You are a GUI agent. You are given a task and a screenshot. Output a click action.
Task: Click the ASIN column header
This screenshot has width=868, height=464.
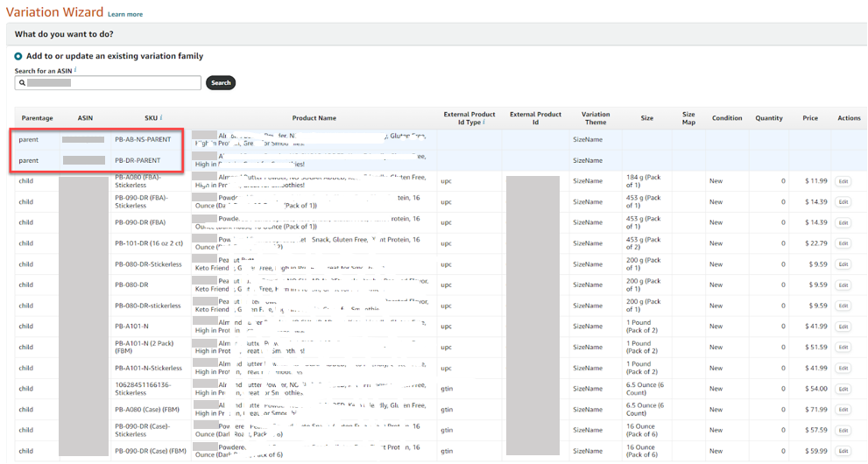85,118
